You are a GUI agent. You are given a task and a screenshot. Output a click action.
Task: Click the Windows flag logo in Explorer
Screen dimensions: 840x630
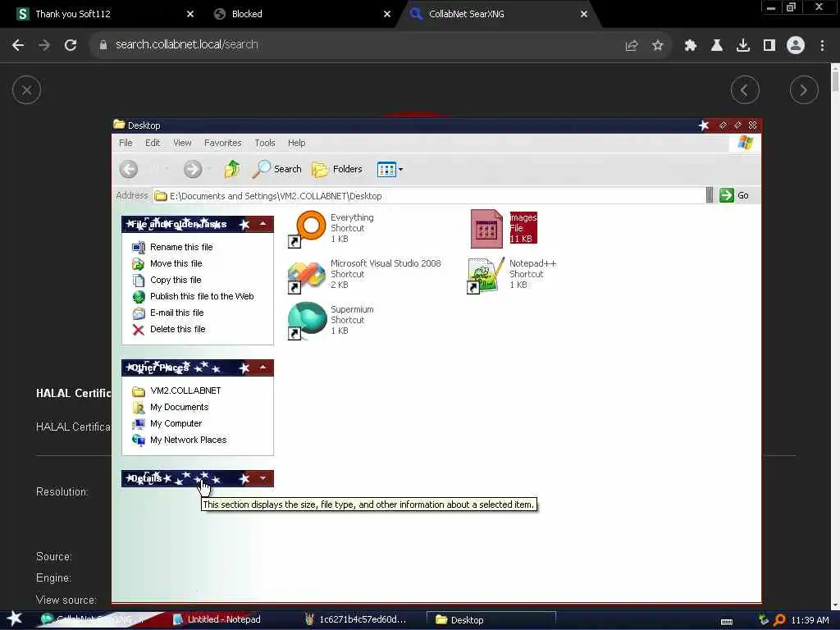click(x=745, y=143)
